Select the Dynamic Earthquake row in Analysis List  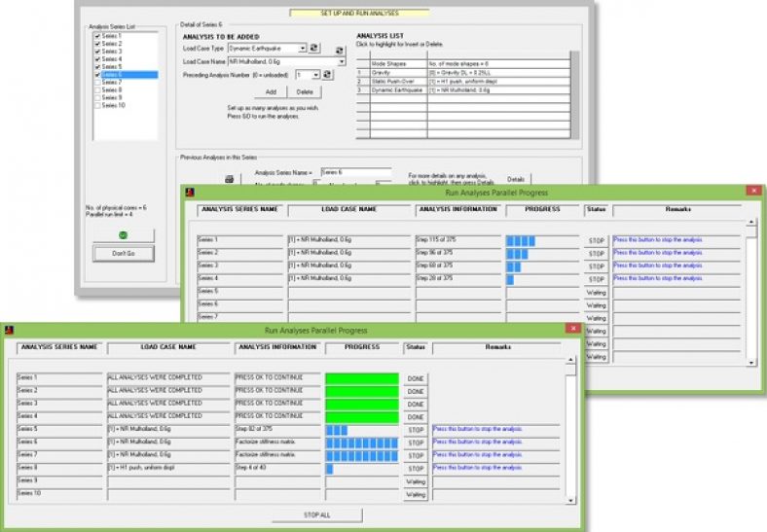pyautogui.click(x=463, y=90)
